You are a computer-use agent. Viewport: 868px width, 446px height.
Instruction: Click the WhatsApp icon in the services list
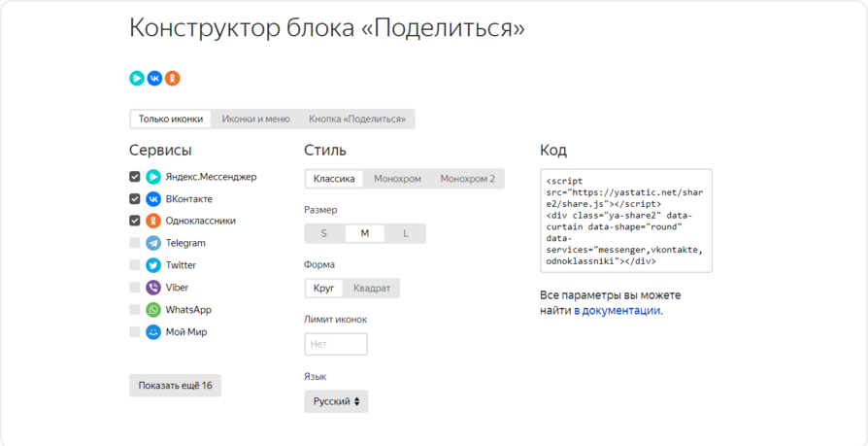[153, 310]
